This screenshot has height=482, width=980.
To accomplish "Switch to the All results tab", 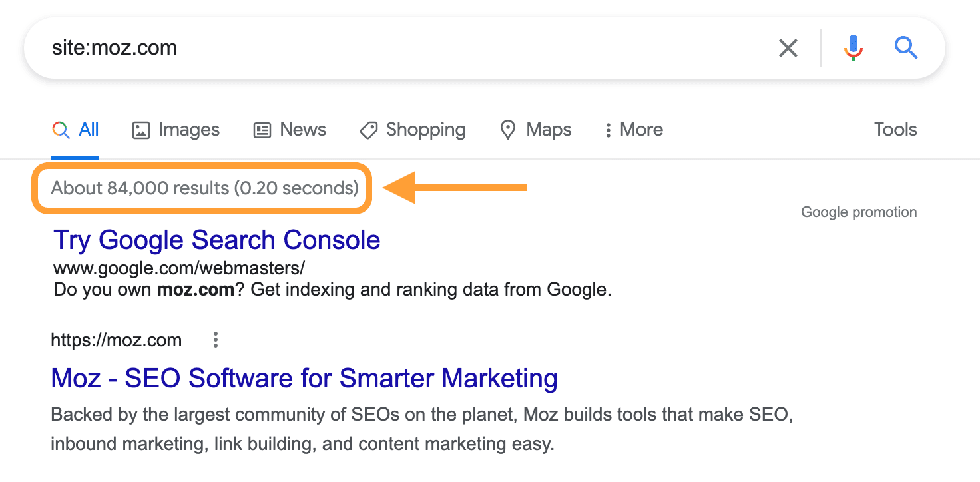I will (x=75, y=130).
